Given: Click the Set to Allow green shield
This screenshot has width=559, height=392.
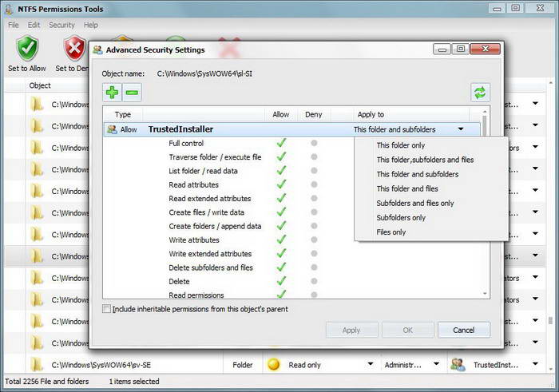Looking at the screenshot, I should [x=27, y=49].
